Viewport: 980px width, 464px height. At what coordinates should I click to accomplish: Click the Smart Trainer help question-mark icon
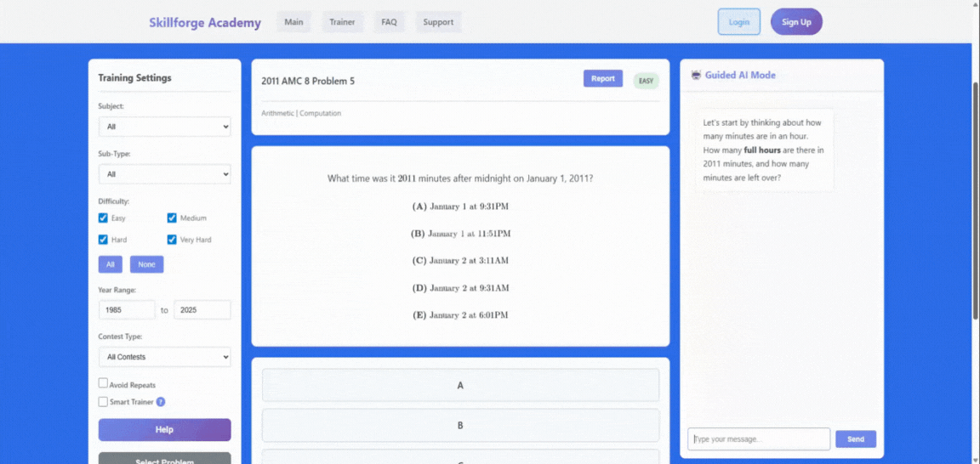[161, 402]
